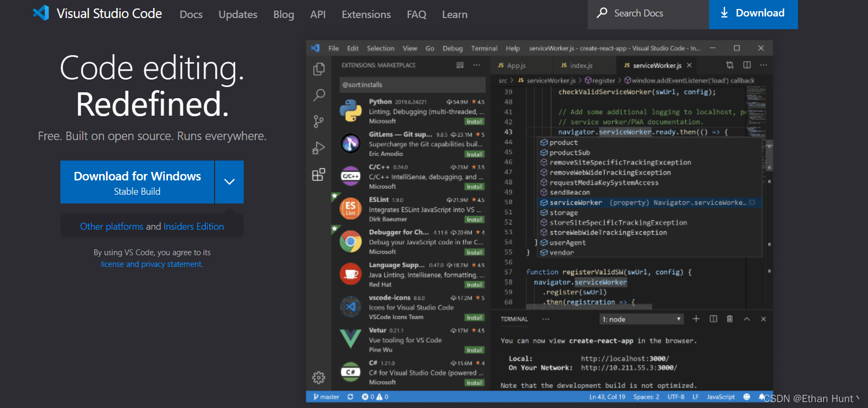This screenshot has width=868, height=408.
Task: Click the sync icon in the status bar
Action: [350, 397]
